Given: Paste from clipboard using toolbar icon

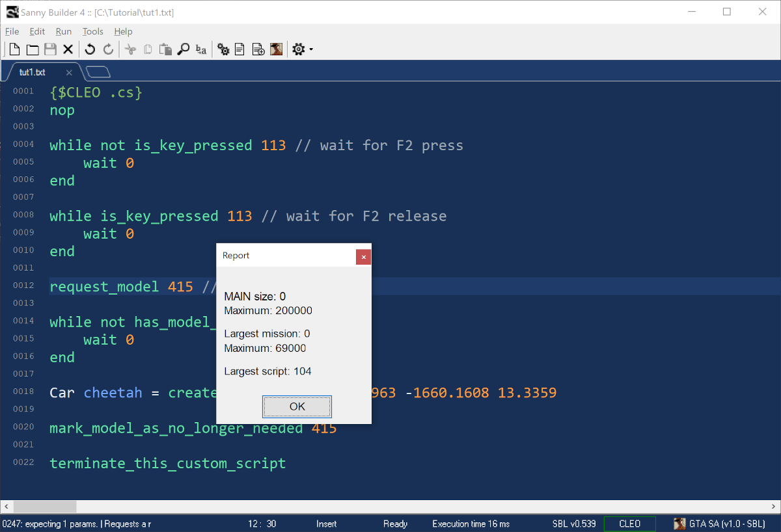Looking at the screenshot, I should [x=166, y=49].
